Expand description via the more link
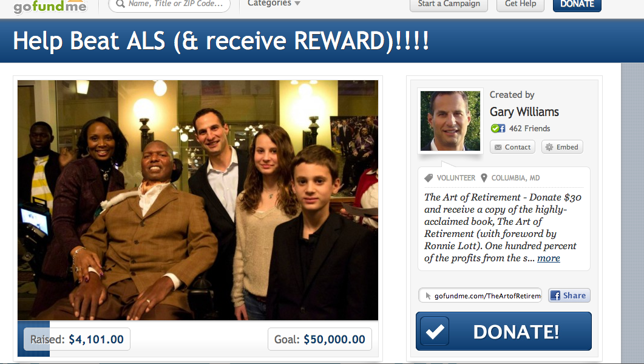Screen dimensions: 644x364 548,258
